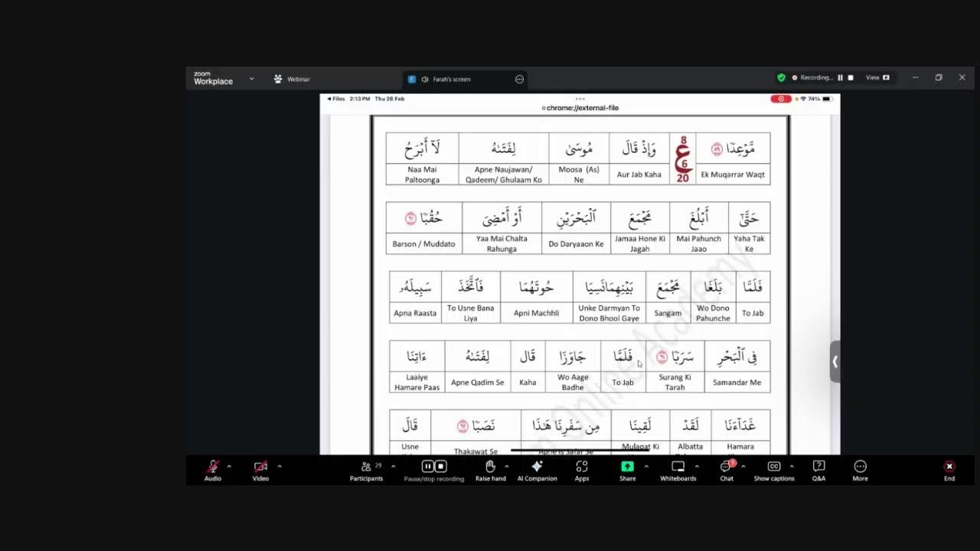
Task: Pause the recording from the bottom toolbar
Action: 428,466
